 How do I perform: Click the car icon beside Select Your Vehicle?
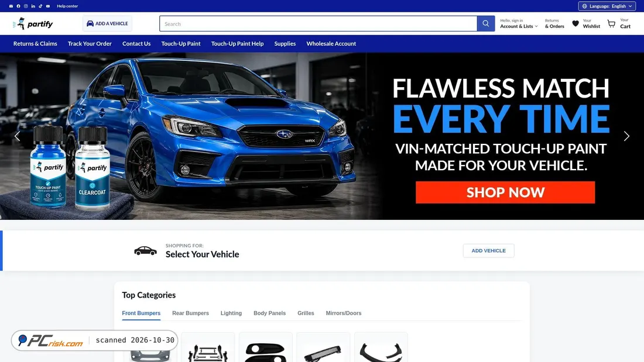pyautogui.click(x=145, y=251)
